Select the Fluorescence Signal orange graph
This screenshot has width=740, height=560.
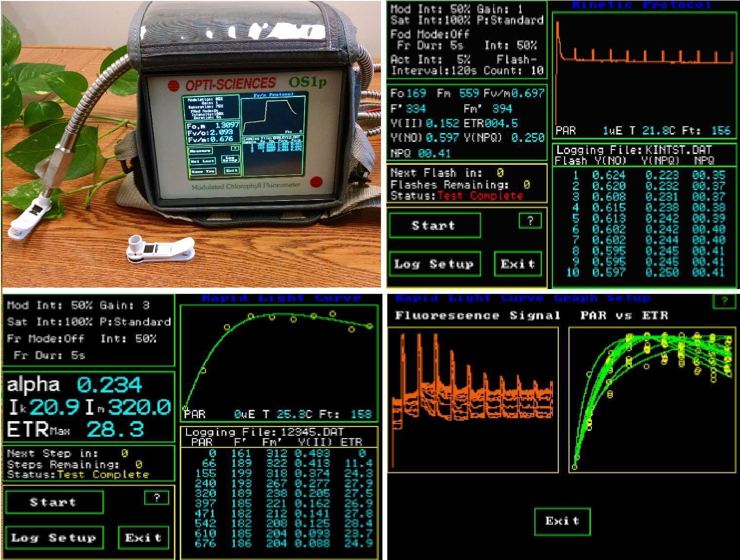coord(473,400)
